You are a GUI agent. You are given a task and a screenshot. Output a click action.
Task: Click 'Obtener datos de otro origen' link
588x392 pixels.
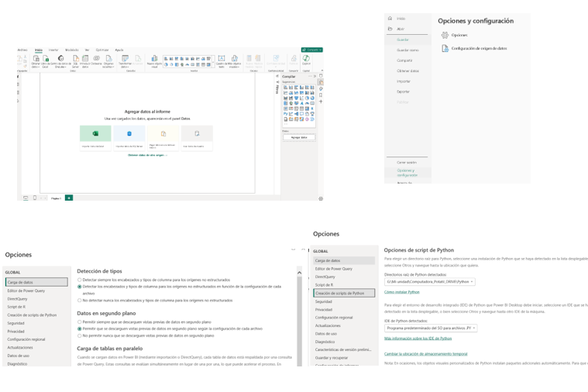(x=147, y=155)
